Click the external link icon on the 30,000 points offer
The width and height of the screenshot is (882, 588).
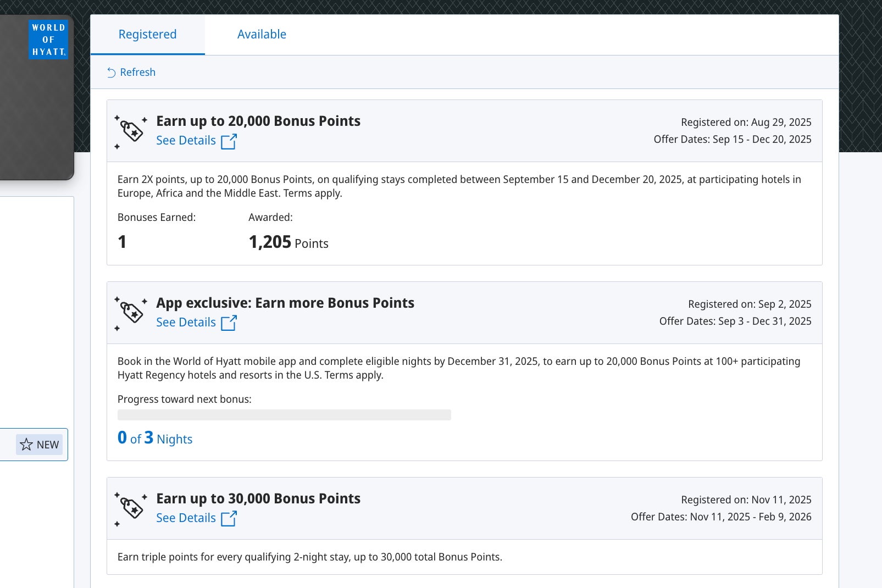tap(229, 519)
